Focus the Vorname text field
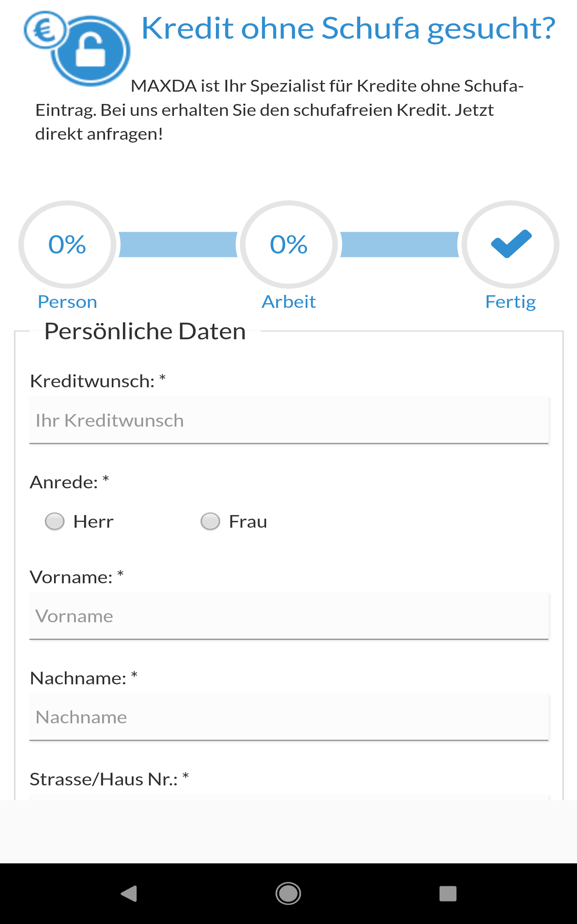Image resolution: width=577 pixels, height=924 pixels. [x=288, y=616]
